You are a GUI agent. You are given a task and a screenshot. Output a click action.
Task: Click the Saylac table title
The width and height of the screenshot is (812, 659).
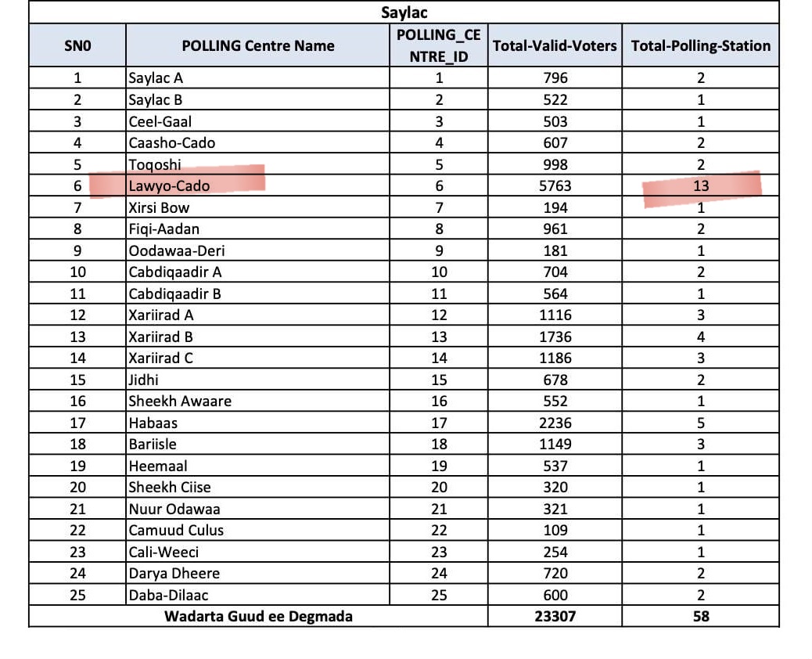coord(404,13)
